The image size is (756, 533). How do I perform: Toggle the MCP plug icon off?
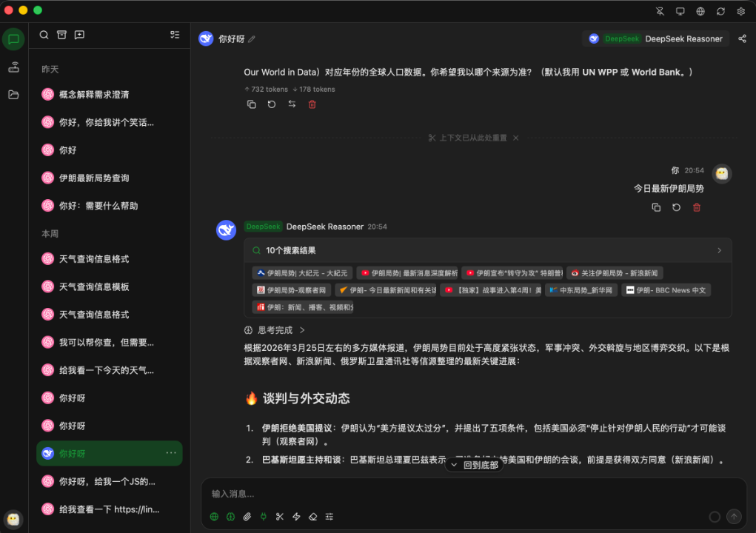pyautogui.click(x=264, y=517)
